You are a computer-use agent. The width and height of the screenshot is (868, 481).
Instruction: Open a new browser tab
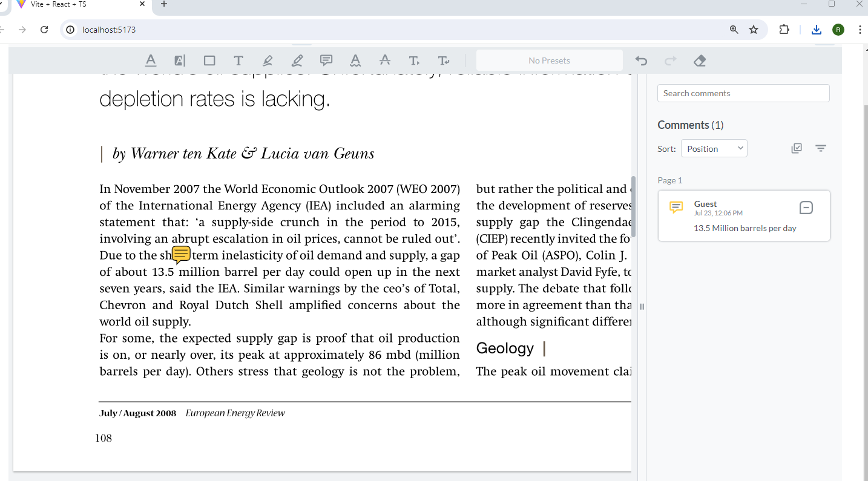164,4
